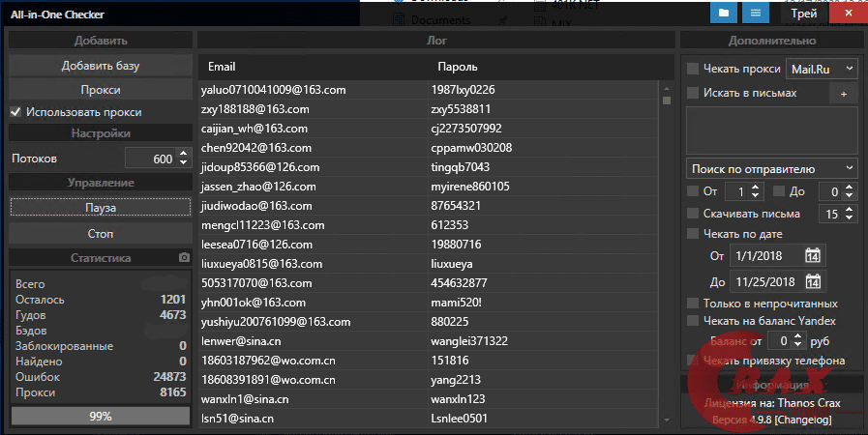This screenshot has height=435, width=868.
Task: Increase the До value stepper
Action: coord(850,187)
